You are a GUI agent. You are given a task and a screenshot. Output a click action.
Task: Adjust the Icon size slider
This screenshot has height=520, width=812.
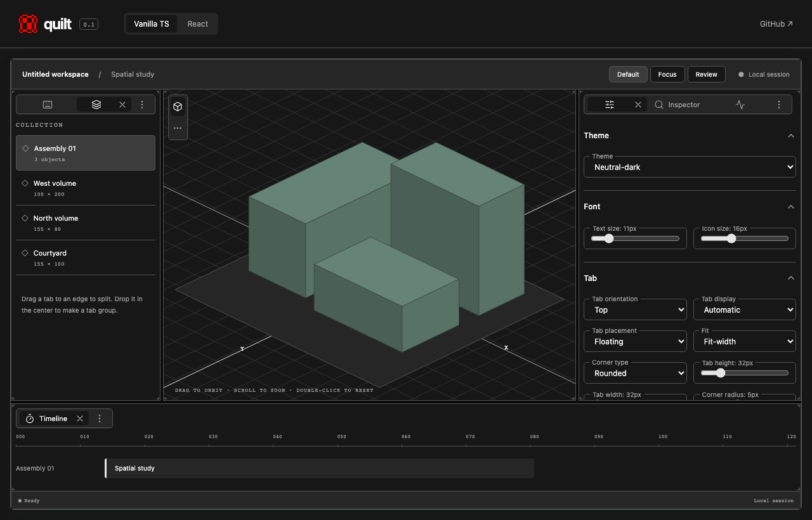coord(744,238)
